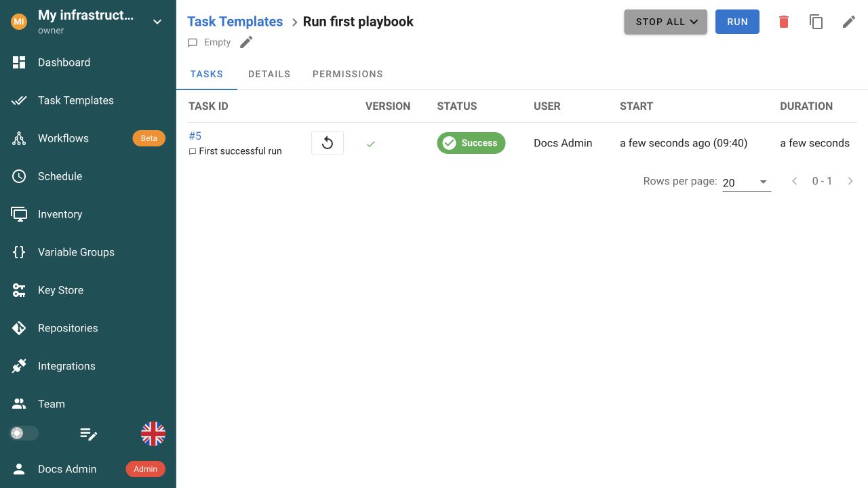Go to the previous page arrow

(795, 181)
